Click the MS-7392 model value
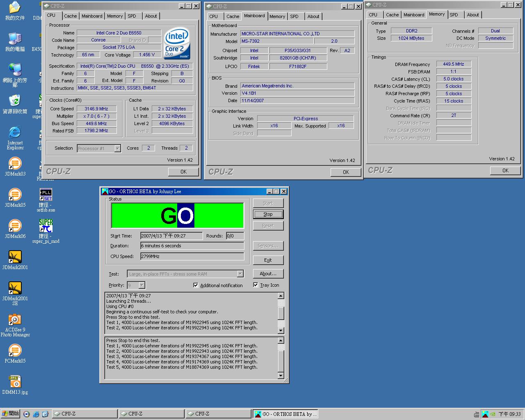This screenshot has width=525, height=420. [276, 41]
